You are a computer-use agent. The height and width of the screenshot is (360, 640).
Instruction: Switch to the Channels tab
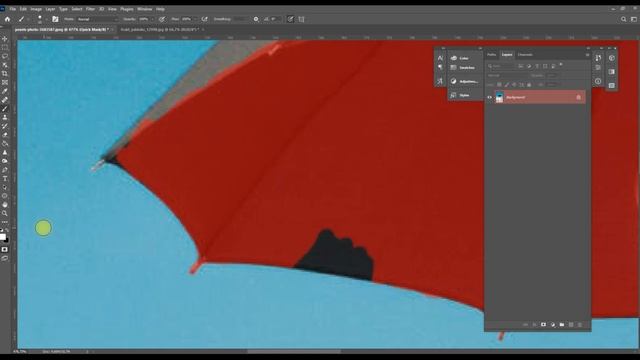click(x=525, y=55)
